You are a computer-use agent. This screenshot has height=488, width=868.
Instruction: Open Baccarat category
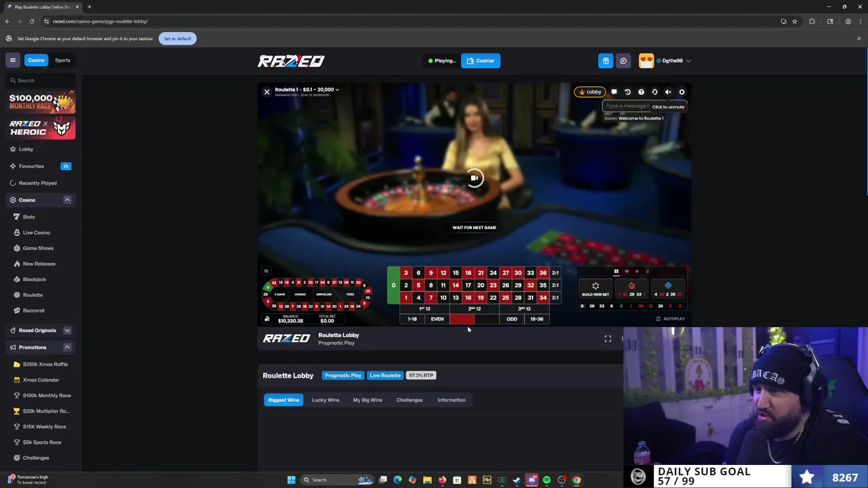click(34, 310)
